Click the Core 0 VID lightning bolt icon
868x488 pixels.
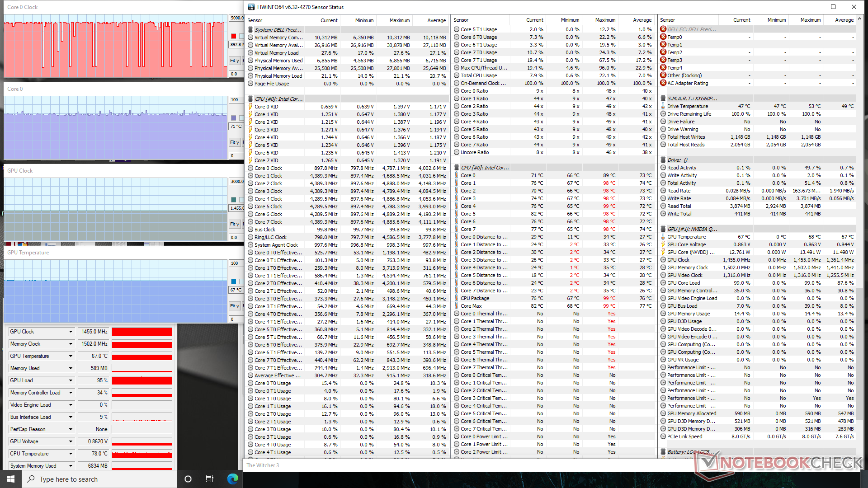click(x=250, y=107)
